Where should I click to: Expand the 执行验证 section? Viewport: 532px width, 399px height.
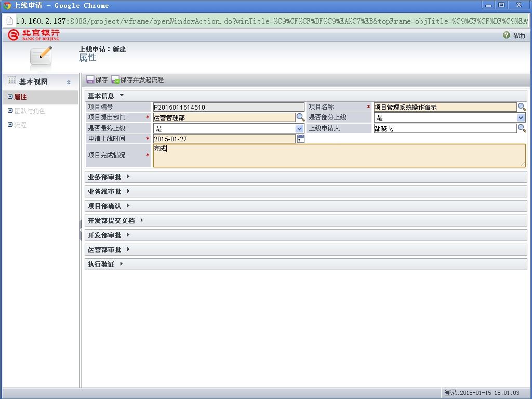tap(122, 264)
